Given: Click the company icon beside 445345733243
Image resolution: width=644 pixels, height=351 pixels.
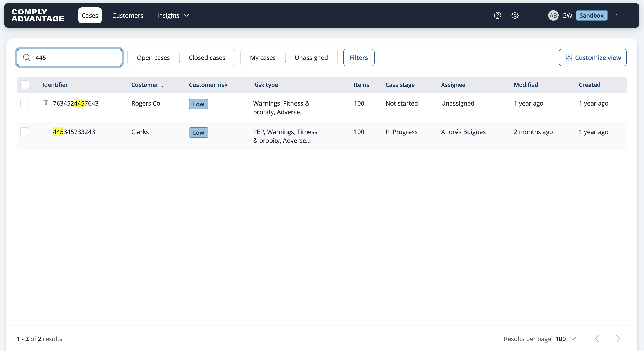Looking at the screenshot, I should (x=46, y=132).
